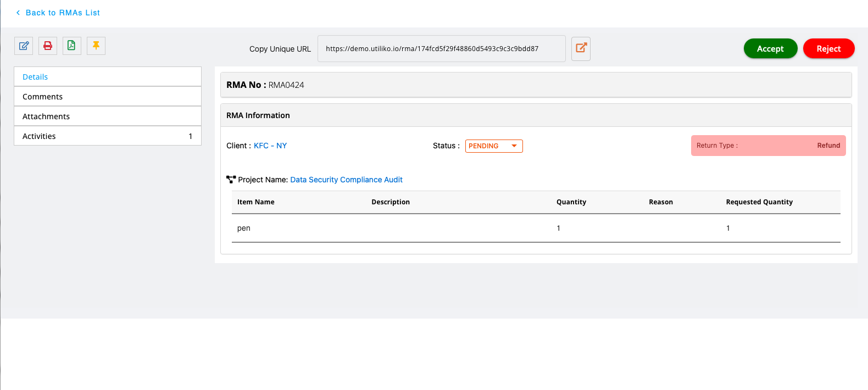Click the Return Type Refund badge
The width and height of the screenshot is (868, 390).
[767, 146]
